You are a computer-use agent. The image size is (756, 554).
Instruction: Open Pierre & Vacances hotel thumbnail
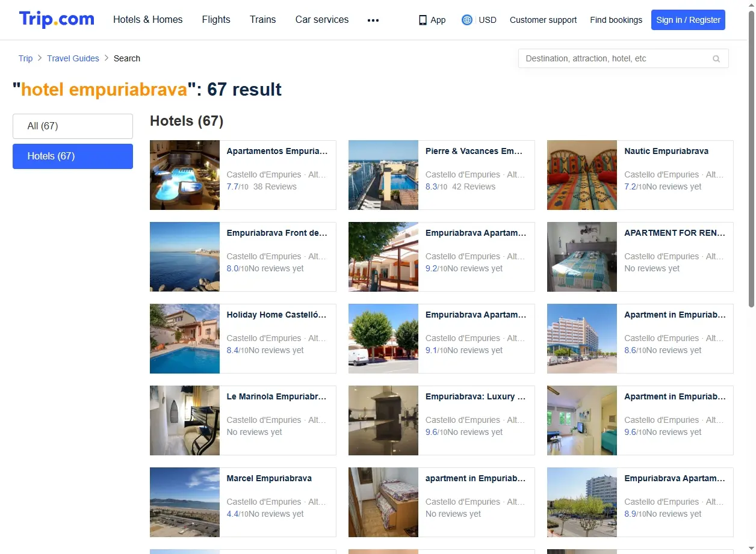(383, 175)
